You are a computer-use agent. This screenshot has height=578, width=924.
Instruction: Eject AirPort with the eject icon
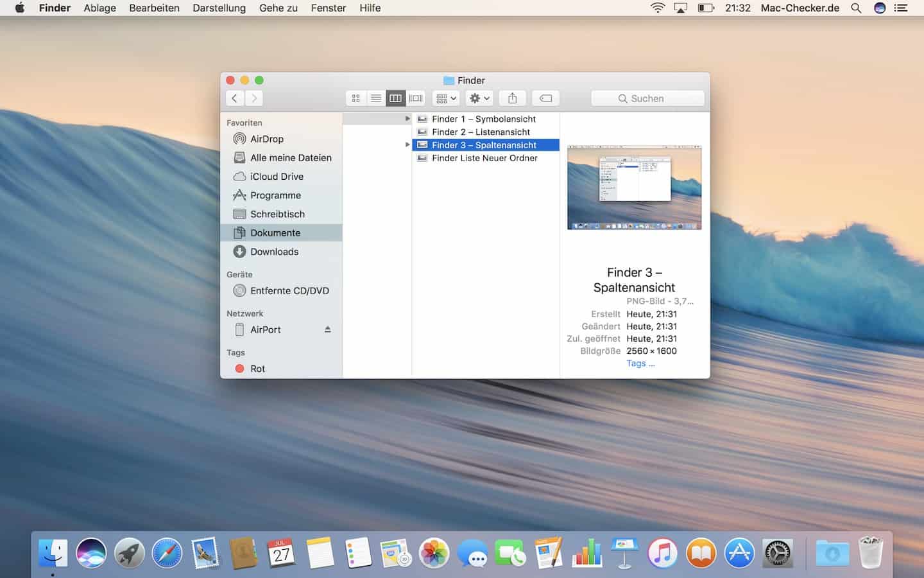click(327, 329)
